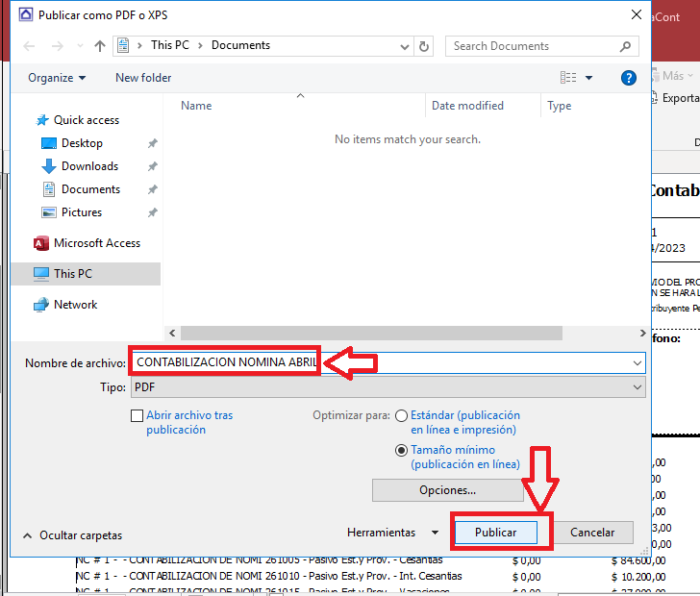
Task: Click the pin icon next to Downloads
Action: 153,166
